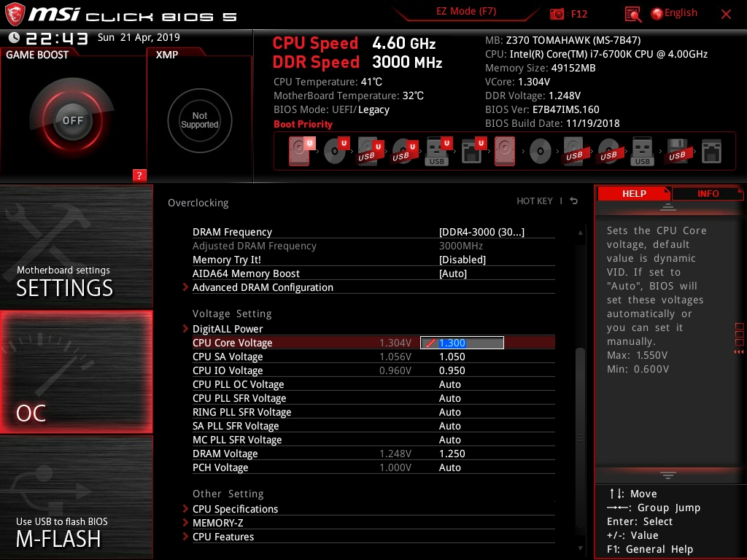Click the scrollbar down arrow in settings list

(x=580, y=548)
